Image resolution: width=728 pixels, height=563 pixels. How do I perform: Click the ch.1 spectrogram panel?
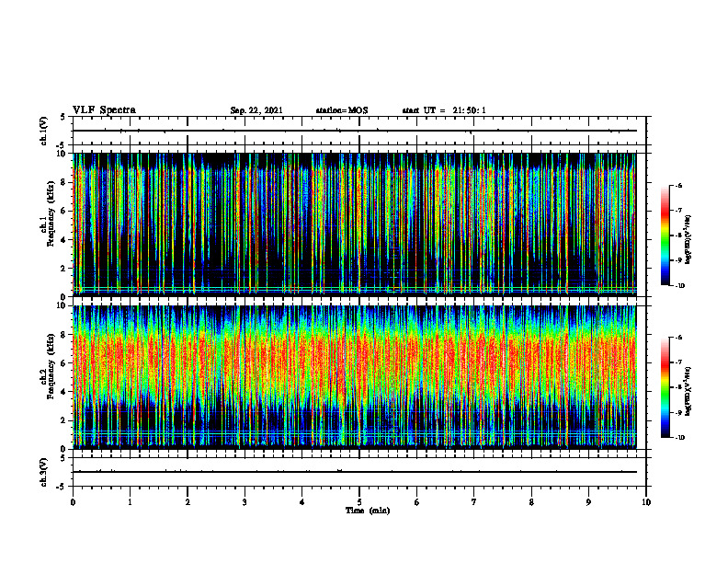click(x=355, y=224)
